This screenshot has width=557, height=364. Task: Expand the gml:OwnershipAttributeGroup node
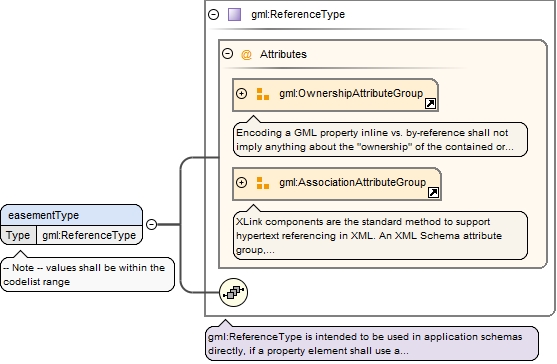point(242,93)
